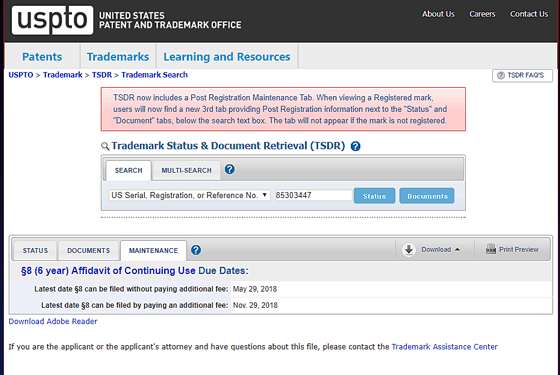
Task: Select the DOCUMENTS tab
Action: pos(89,250)
